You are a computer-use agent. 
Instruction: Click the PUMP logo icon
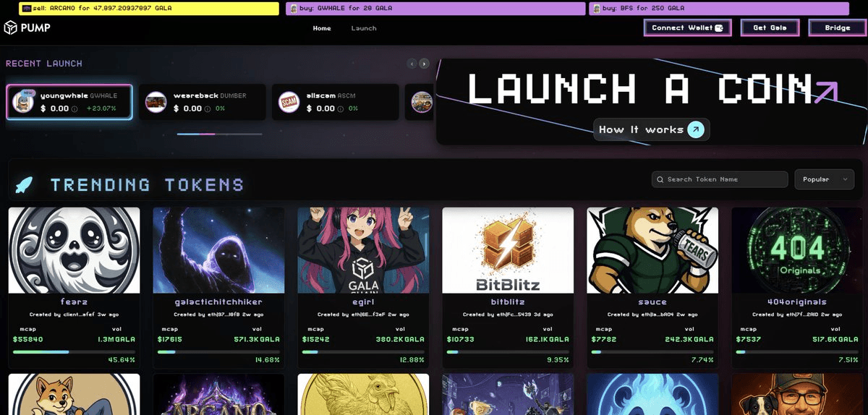(x=10, y=27)
